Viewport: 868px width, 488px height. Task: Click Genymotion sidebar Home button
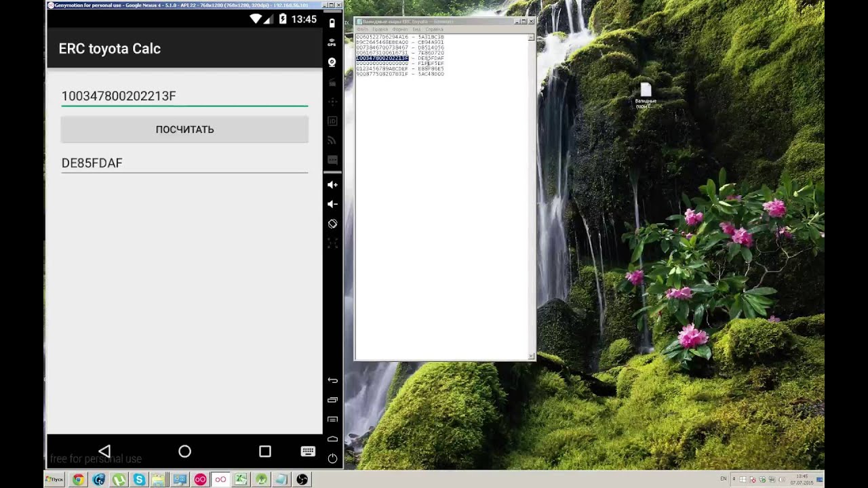point(332,439)
